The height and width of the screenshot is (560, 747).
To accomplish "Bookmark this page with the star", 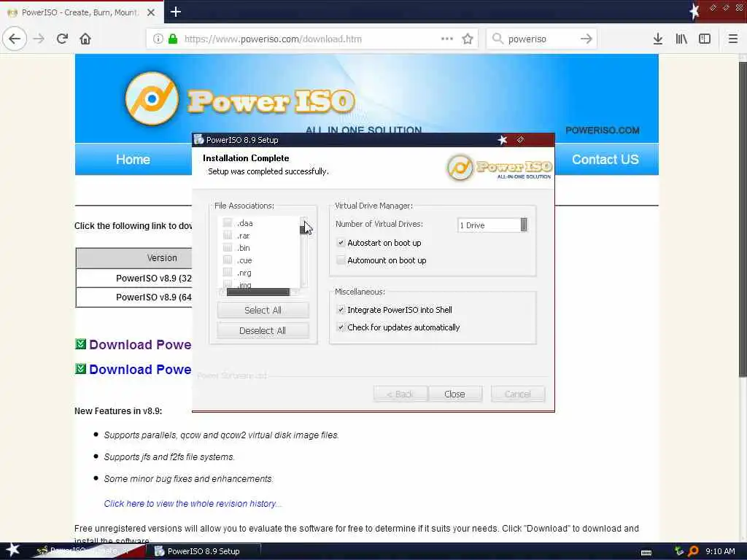I will point(468,39).
